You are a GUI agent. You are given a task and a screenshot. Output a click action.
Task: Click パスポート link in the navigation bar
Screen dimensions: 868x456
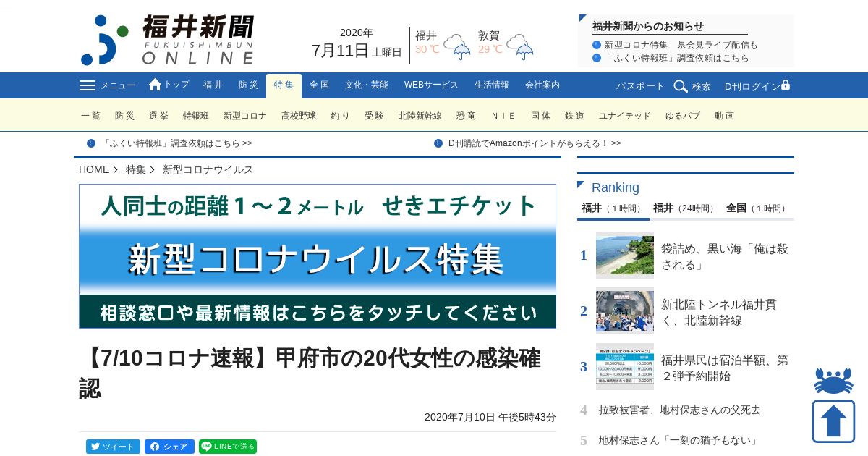(x=640, y=86)
